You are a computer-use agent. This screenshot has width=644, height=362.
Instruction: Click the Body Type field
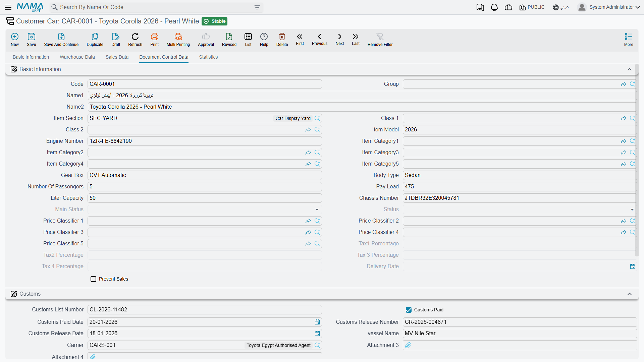(x=520, y=175)
